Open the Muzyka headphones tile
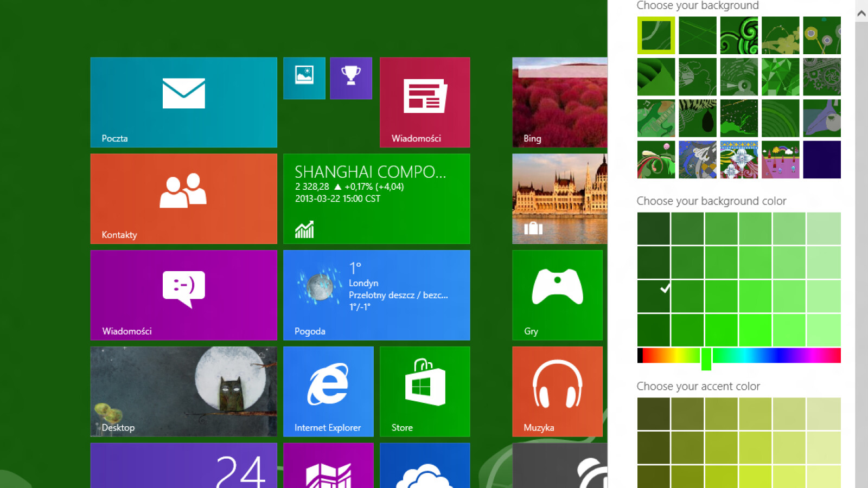Screen dimensions: 868x488 [557, 391]
